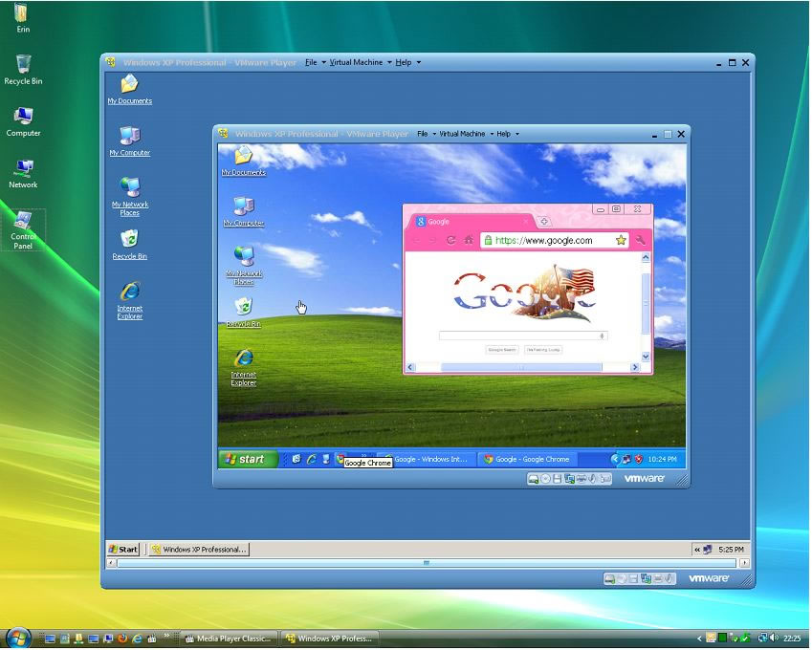812x650 pixels.
Task: Open Help menu of the outer VMware Player
Action: pyautogui.click(x=407, y=62)
